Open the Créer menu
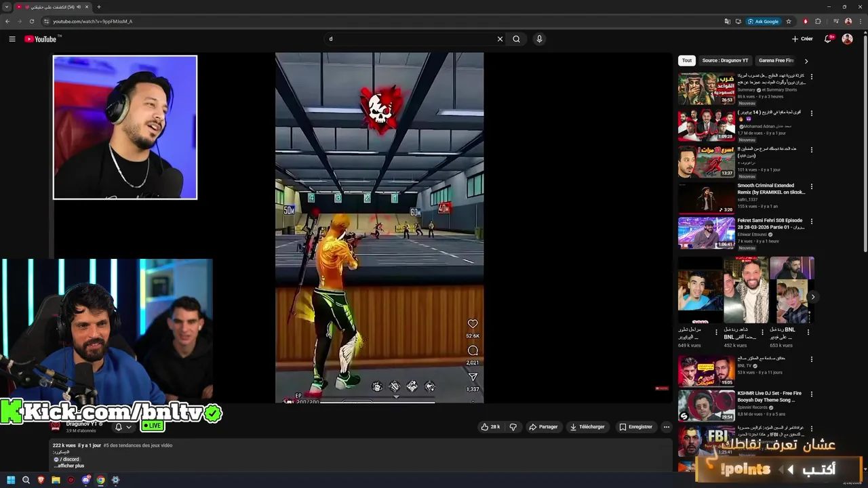The width and height of the screenshot is (868, 488). (x=802, y=39)
